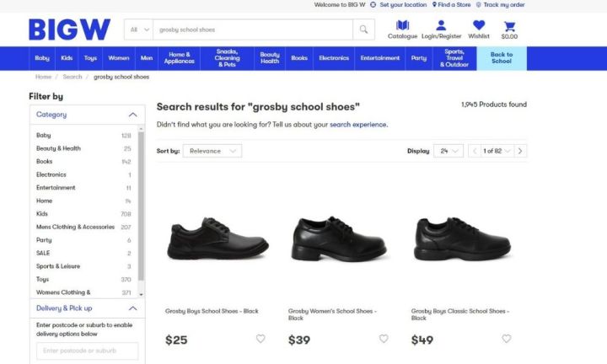Screen dimensions: 607x364
Task: Open the Sort by Relevance dropdown
Action: (212, 151)
